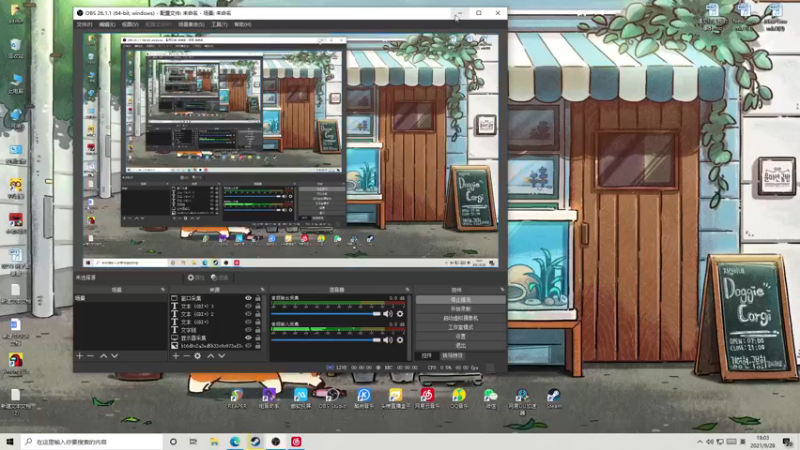Open the 微信 desktop shortcut
The image size is (800, 450).
coord(490,398)
